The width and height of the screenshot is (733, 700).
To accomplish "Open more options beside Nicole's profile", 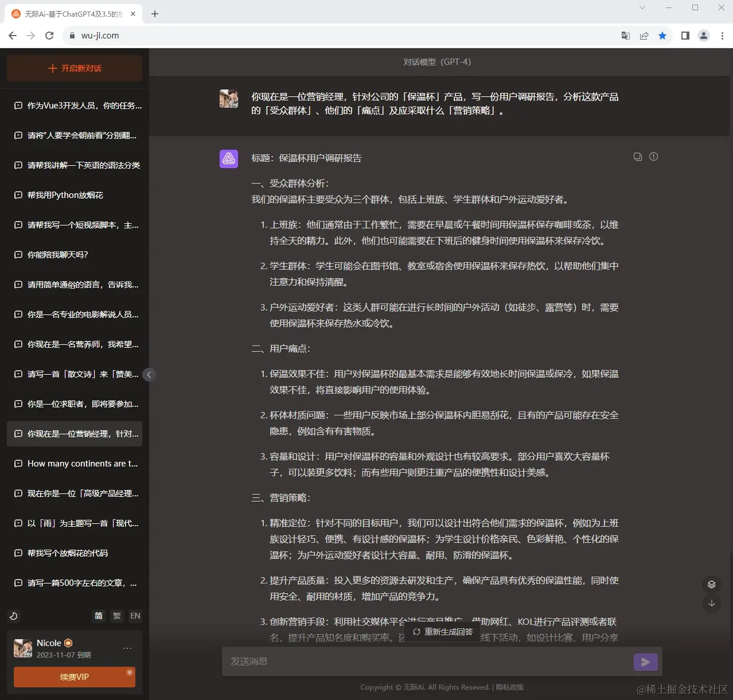I will (127, 648).
